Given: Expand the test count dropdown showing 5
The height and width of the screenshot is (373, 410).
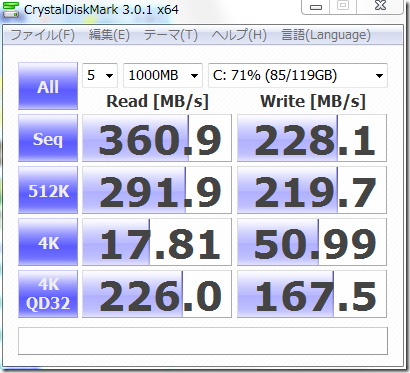Looking at the screenshot, I should (100, 75).
